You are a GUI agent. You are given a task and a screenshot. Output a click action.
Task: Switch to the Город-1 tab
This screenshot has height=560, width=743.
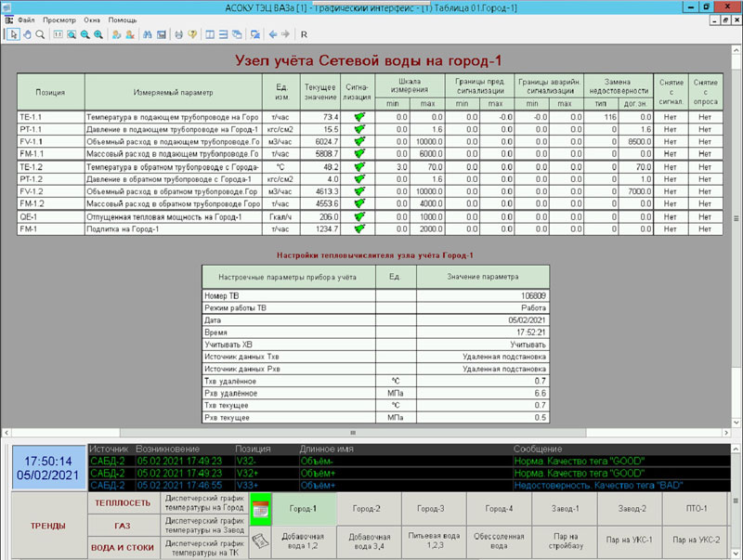304,509
